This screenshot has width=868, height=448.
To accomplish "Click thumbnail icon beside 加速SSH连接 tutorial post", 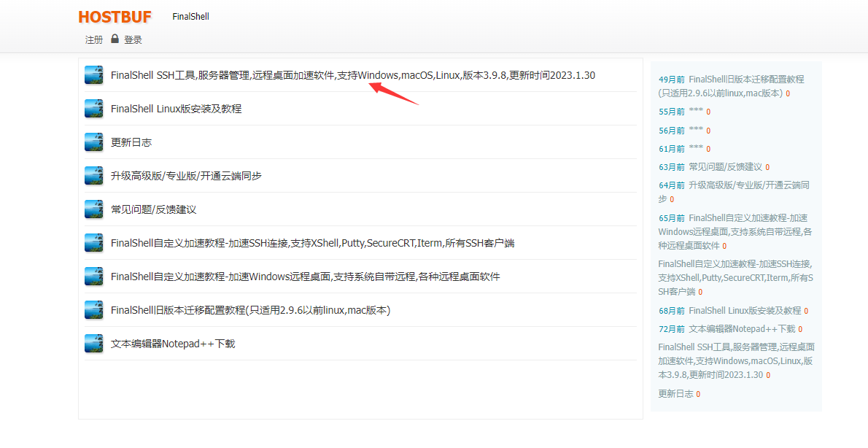I will tap(93, 242).
